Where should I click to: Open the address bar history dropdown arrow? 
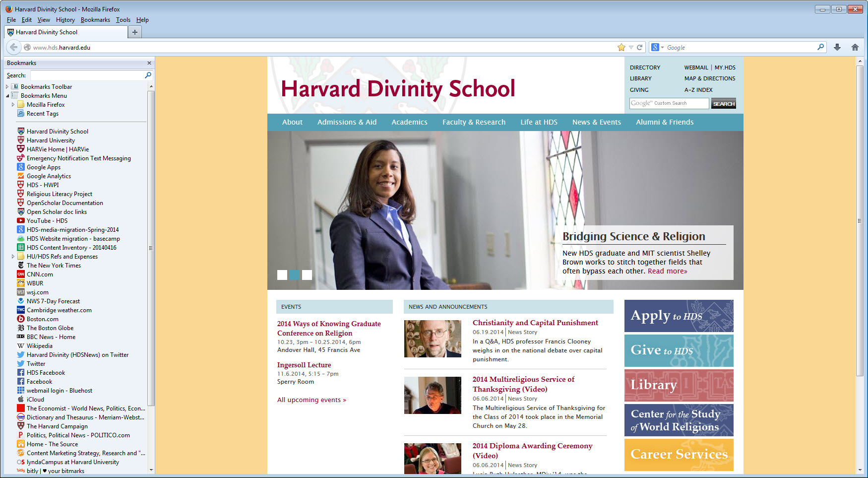(x=631, y=47)
